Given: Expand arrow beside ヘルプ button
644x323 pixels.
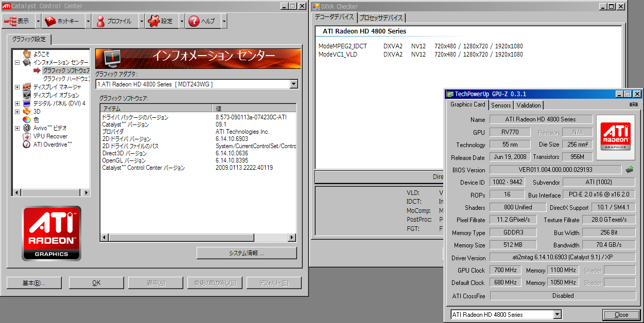Looking at the screenshot, I should point(224,21).
